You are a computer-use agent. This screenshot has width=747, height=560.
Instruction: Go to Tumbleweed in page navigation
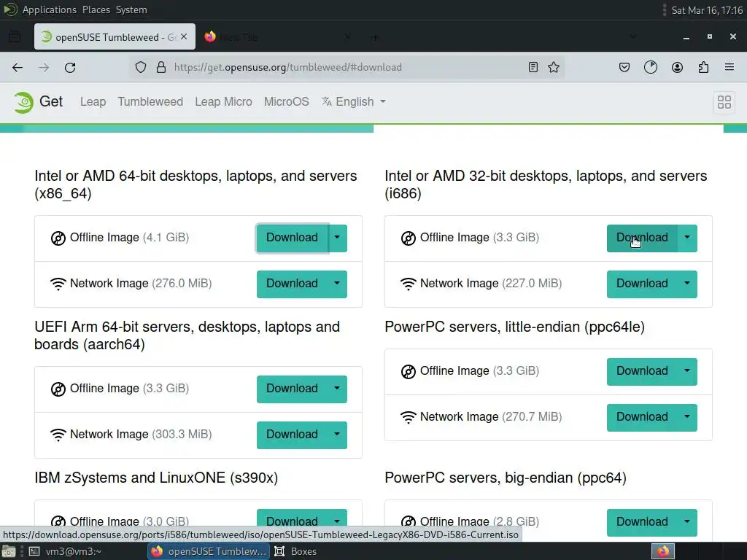[150, 102]
